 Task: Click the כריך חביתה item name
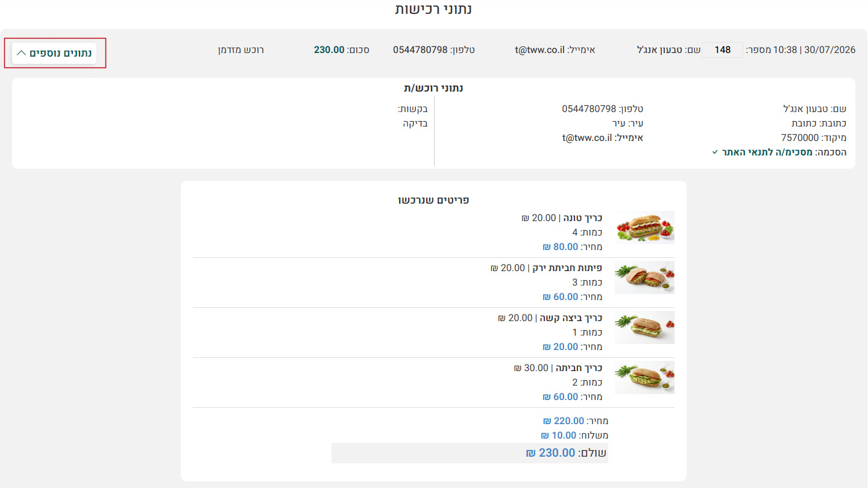[x=579, y=368]
